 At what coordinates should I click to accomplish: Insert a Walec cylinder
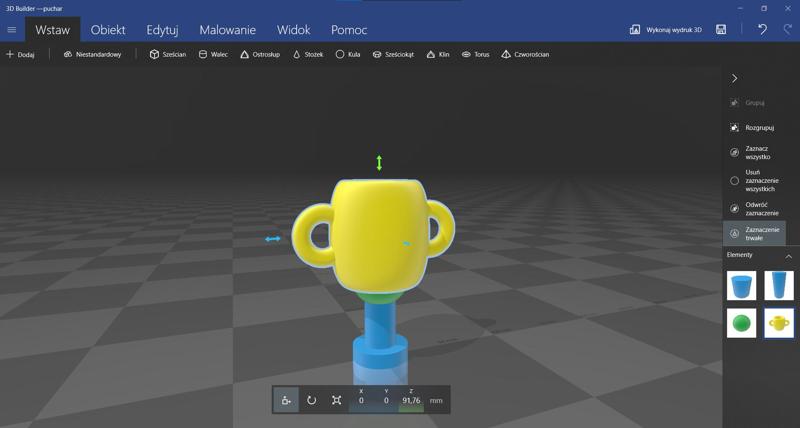(x=213, y=55)
